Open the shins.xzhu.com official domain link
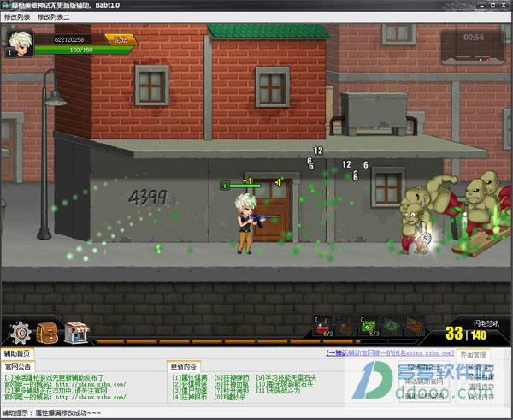Viewport: 513px width, 420px height. pos(390,353)
